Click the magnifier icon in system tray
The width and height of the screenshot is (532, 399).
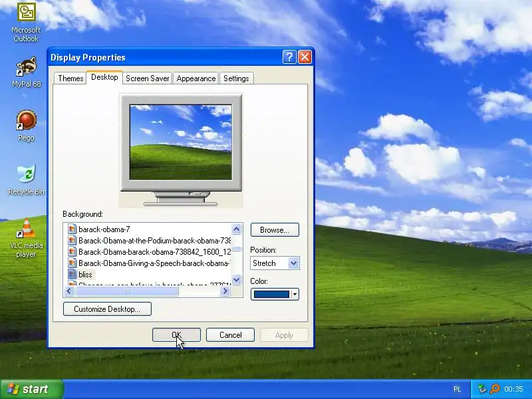[x=495, y=389]
